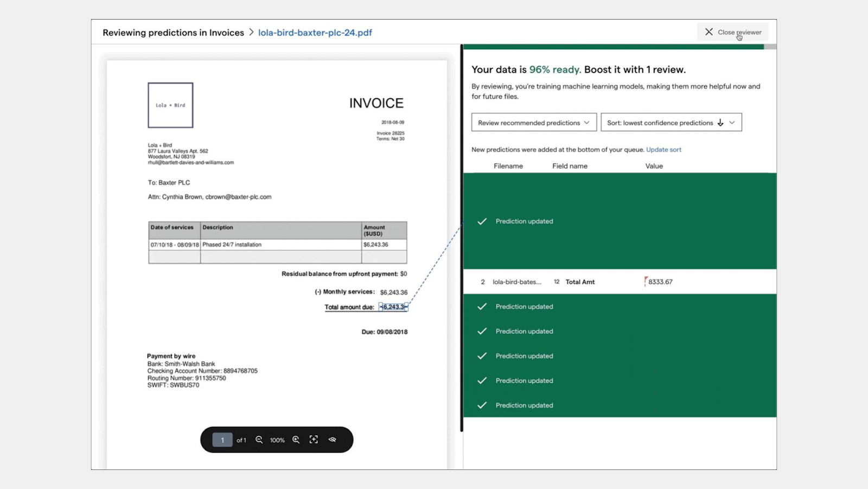
Task: Click the $6,243.36 amount table cell
Action: click(384, 245)
